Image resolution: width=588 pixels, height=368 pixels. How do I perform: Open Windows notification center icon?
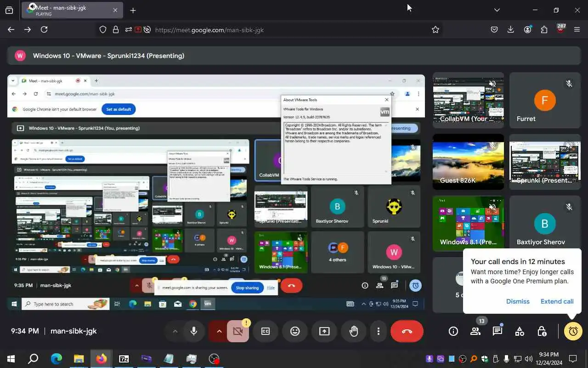click(x=573, y=359)
